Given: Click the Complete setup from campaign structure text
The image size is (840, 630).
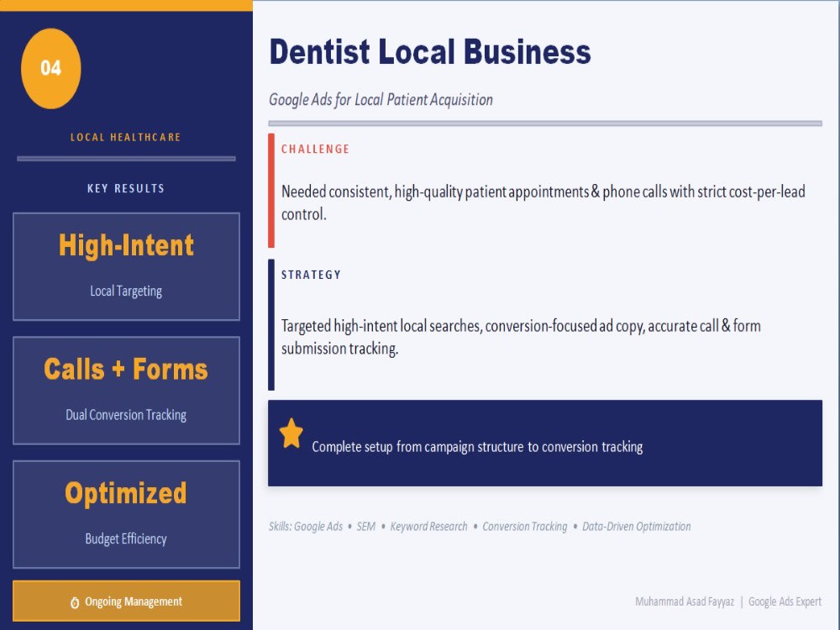Looking at the screenshot, I should [477, 447].
